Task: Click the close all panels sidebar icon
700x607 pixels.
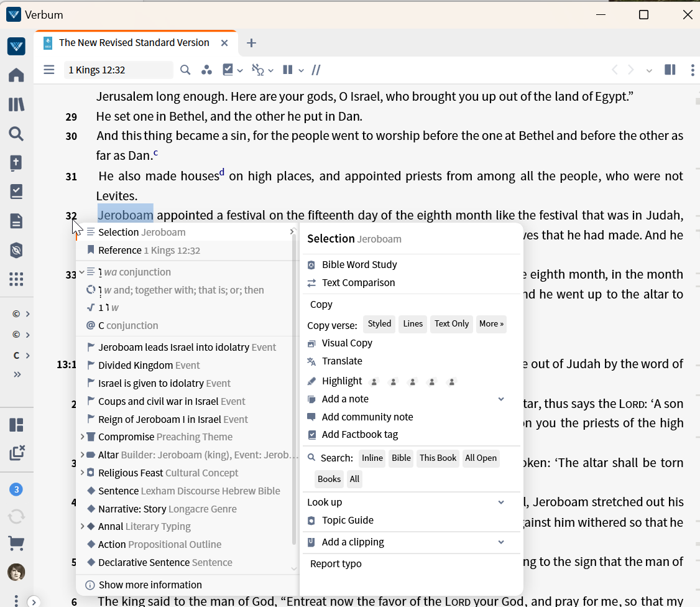Action: (x=17, y=453)
